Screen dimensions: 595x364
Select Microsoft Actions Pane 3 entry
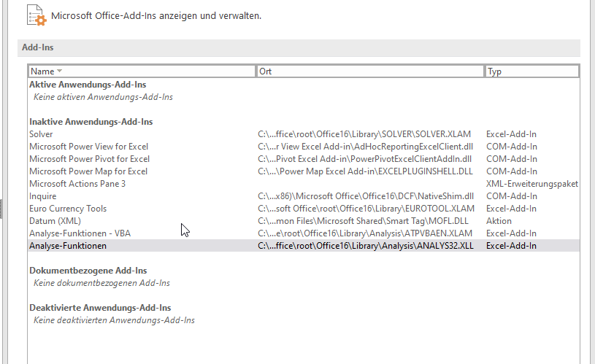tap(304, 184)
